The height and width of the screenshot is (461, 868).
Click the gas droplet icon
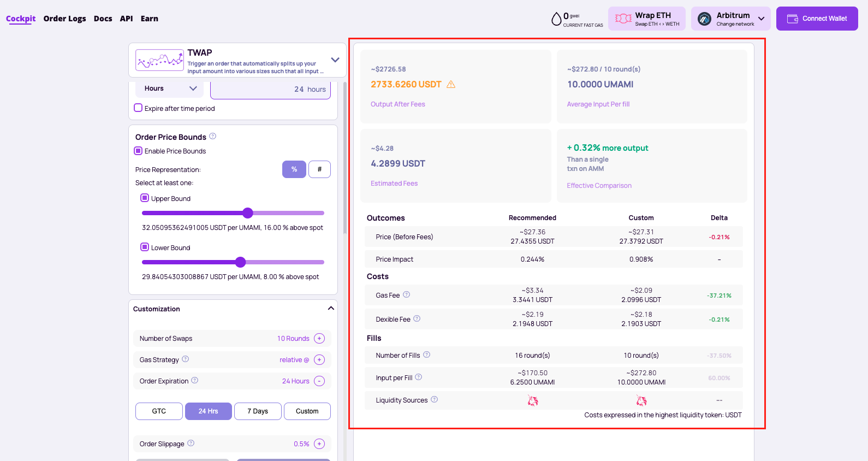[556, 19]
